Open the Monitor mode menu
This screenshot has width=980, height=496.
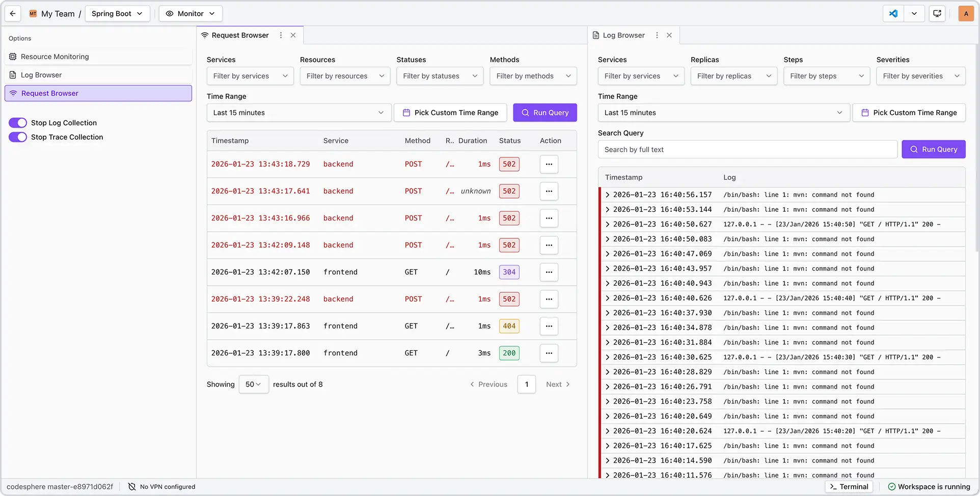pos(190,13)
